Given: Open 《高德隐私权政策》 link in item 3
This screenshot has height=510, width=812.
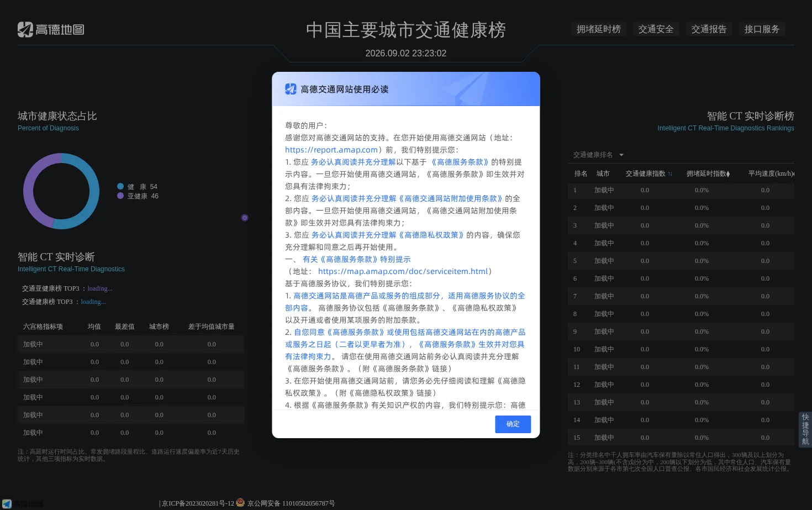Looking at the screenshot, I should click(431, 235).
